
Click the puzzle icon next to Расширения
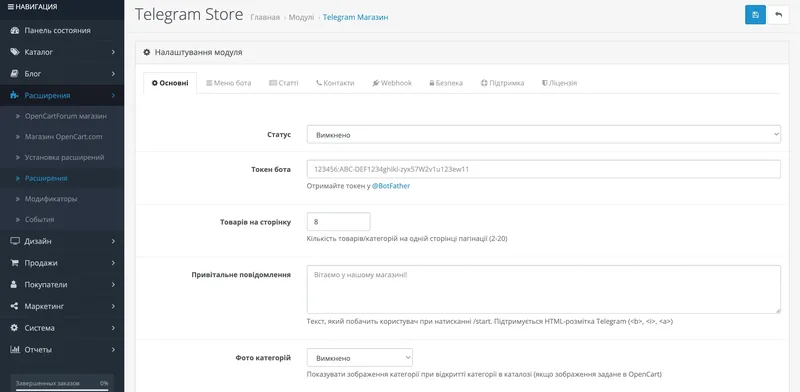click(15, 95)
